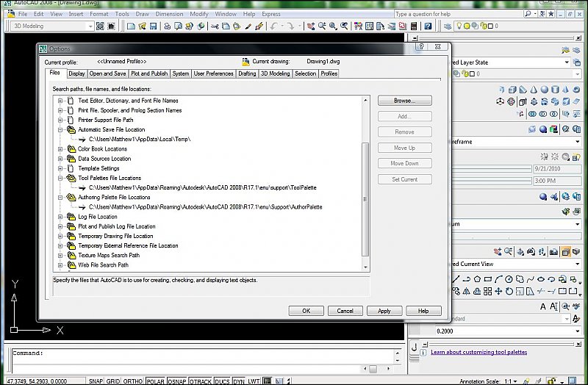Open the Dimension menu

tap(170, 14)
